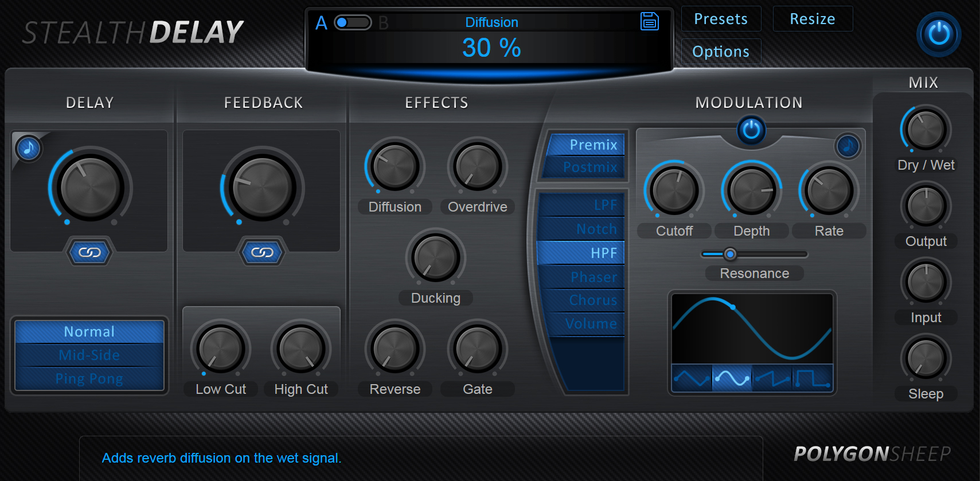Open the Presets menu

(x=721, y=19)
